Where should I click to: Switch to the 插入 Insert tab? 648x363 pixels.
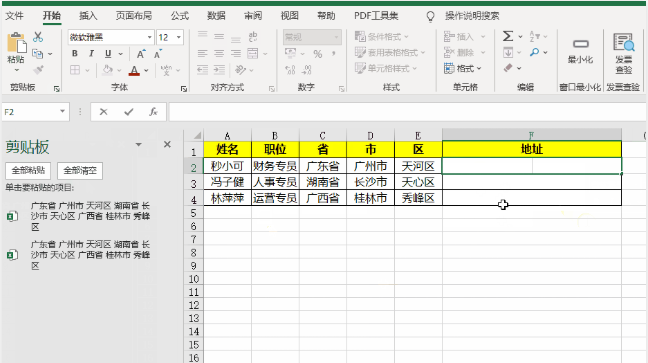pos(88,16)
